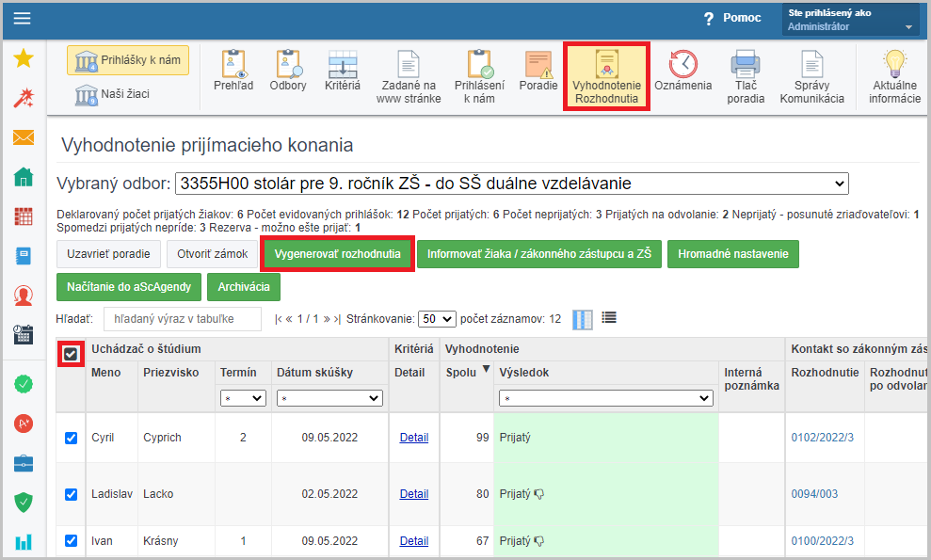The width and height of the screenshot is (931, 560).
Task: Click the blue bar chart sidebar icon
Action: click(24, 541)
